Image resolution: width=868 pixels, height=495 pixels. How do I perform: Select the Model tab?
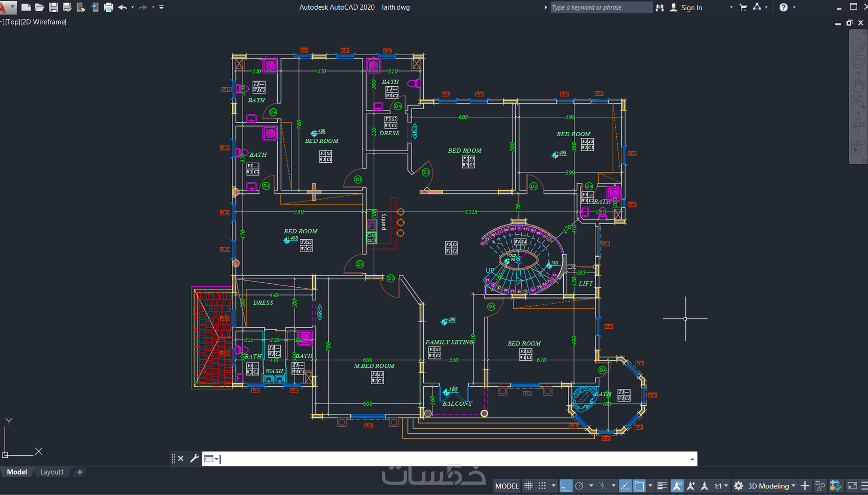pos(17,472)
